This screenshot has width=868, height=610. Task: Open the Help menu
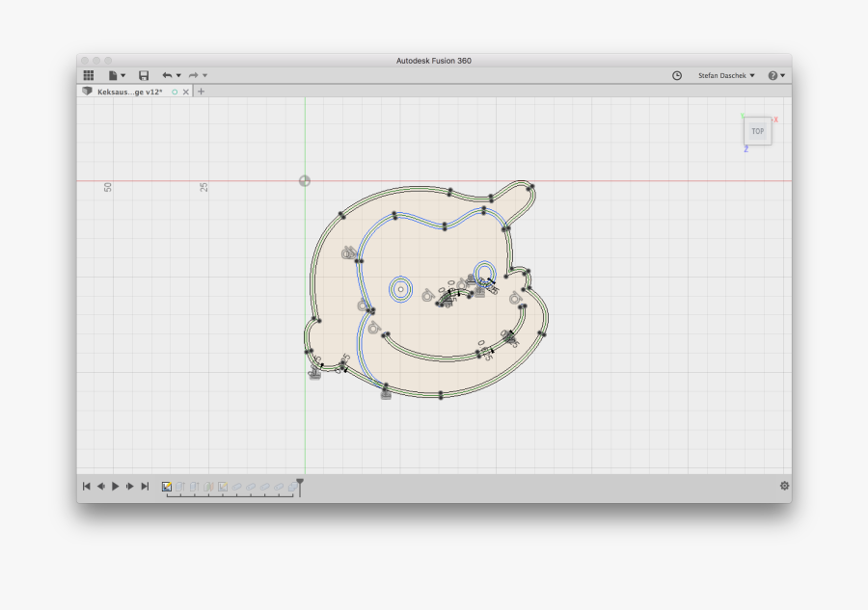pyautogui.click(x=775, y=75)
